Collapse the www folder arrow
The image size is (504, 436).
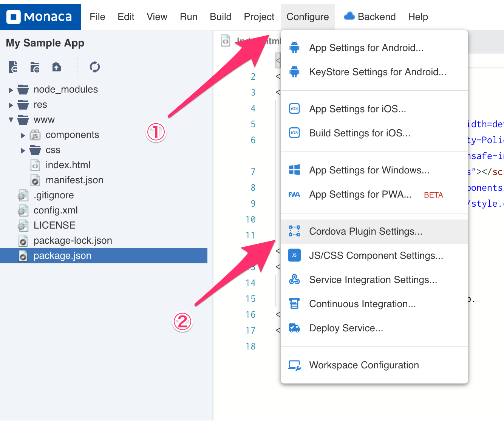(11, 120)
